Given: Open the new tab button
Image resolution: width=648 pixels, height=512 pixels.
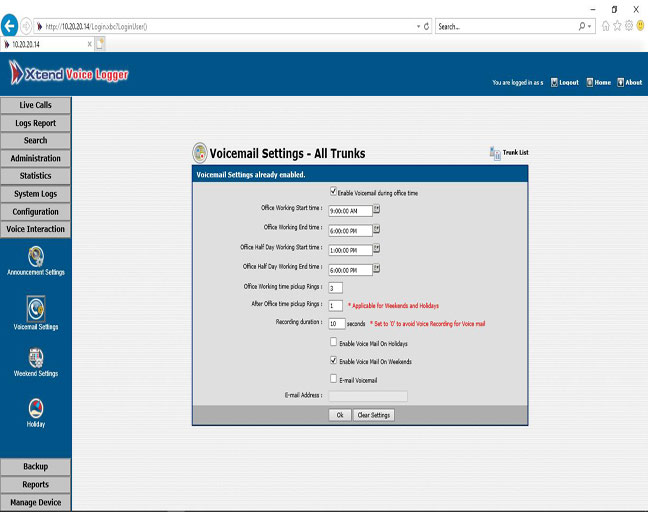Looking at the screenshot, I should (100, 44).
